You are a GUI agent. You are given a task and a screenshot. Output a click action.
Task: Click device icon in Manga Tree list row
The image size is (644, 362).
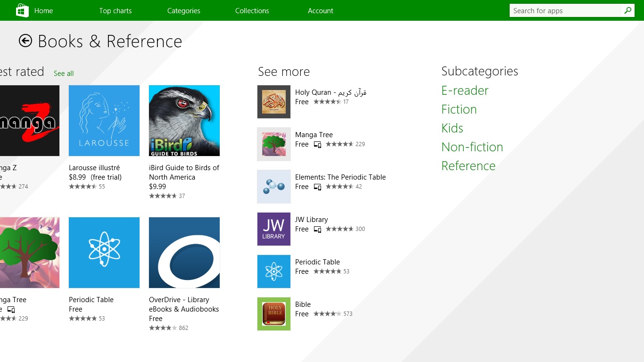[318, 145]
